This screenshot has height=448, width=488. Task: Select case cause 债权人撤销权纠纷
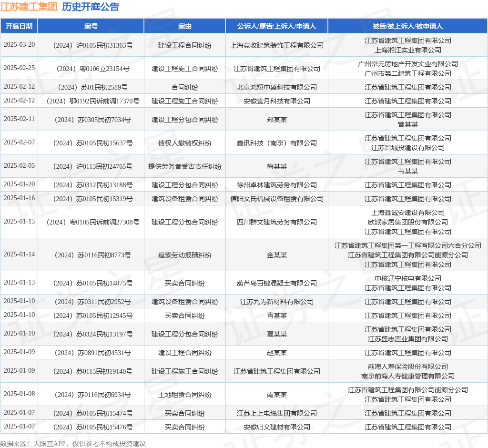coord(184,143)
